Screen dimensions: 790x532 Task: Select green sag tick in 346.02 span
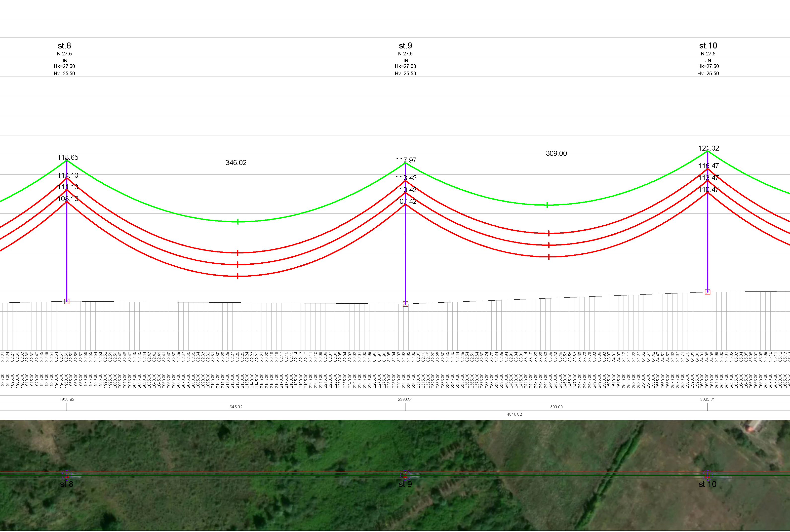(238, 222)
